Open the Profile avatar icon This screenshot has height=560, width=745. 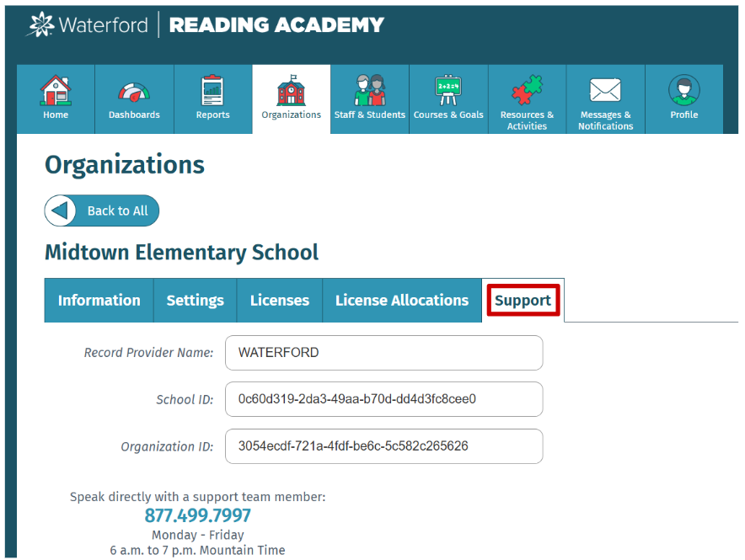click(683, 90)
